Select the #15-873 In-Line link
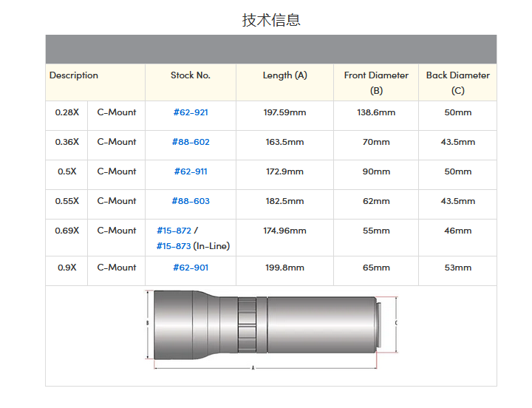 click(x=174, y=246)
